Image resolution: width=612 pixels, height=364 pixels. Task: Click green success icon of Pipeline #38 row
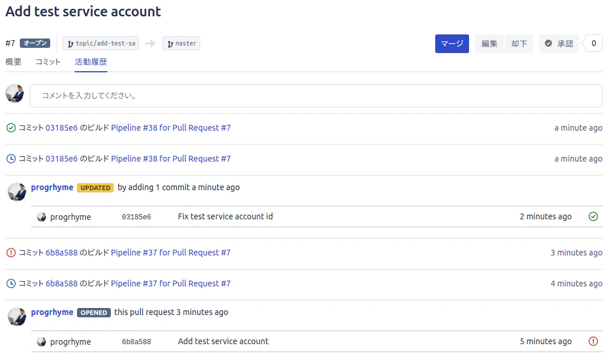point(11,128)
